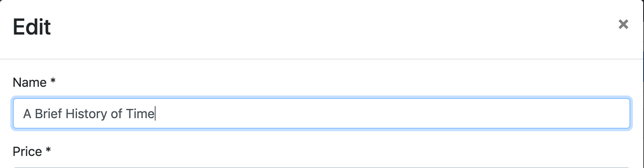Image resolution: width=644 pixels, height=168 pixels.
Task: Click the asterisk beside the Price label
Action: (x=48, y=151)
